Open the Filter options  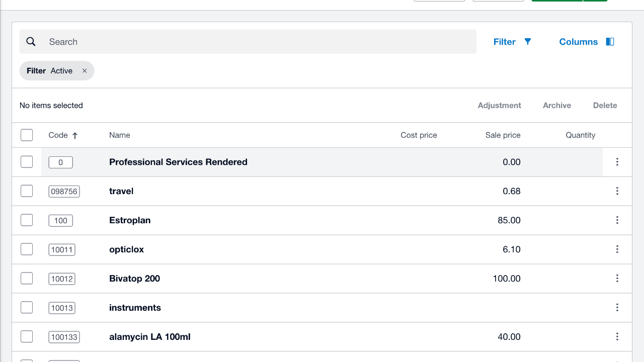pyautogui.click(x=512, y=42)
